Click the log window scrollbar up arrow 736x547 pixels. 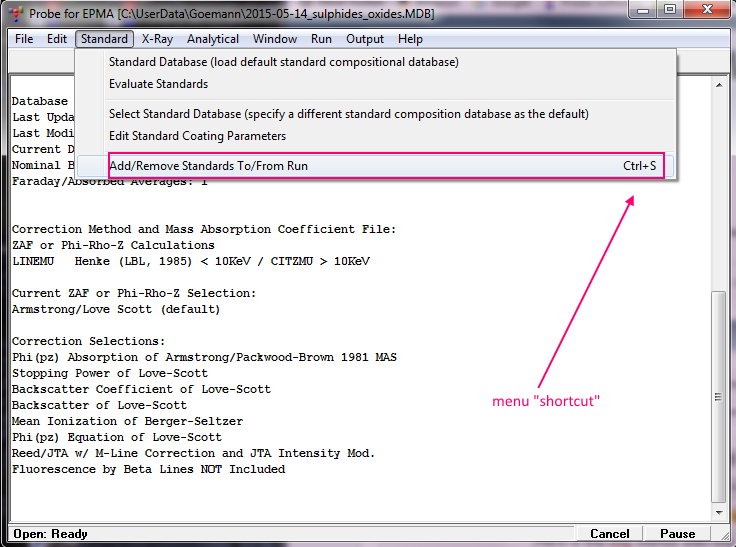click(x=719, y=86)
